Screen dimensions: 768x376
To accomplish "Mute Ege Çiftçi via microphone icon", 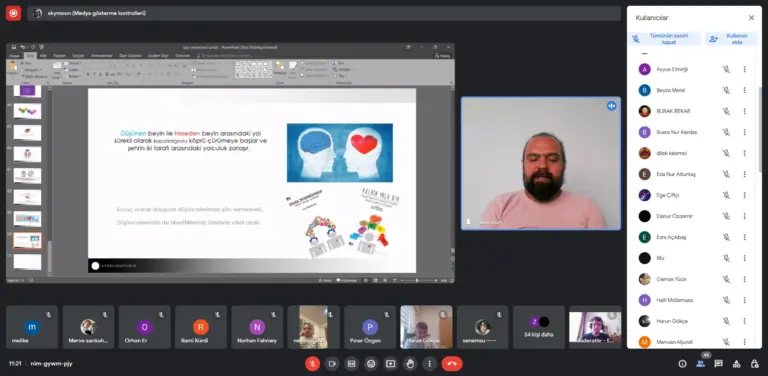I will pos(726,195).
